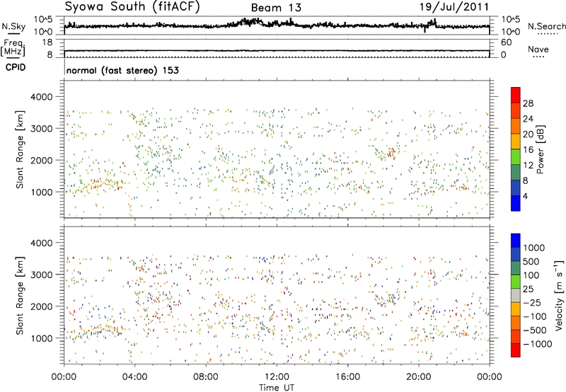Click the '4000' tick on power panel
The height and width of the screenshot is (392, 566).
pyautogui.click(x=42, y=97)
